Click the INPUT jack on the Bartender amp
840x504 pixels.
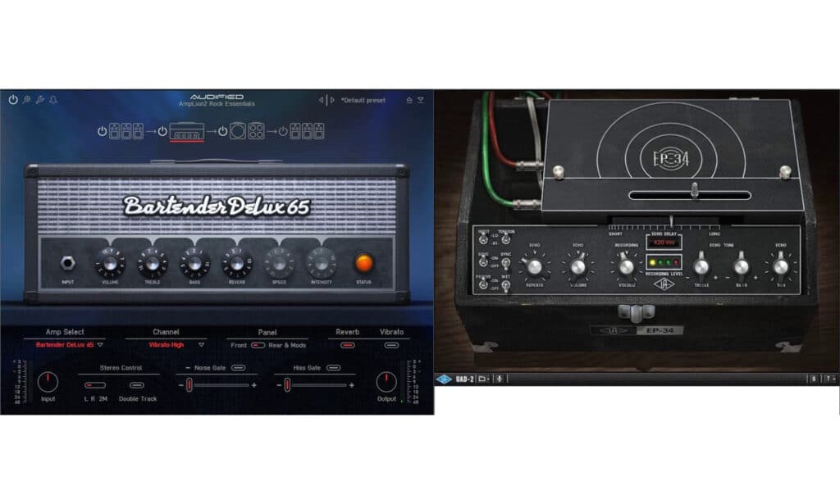point(67,263)
